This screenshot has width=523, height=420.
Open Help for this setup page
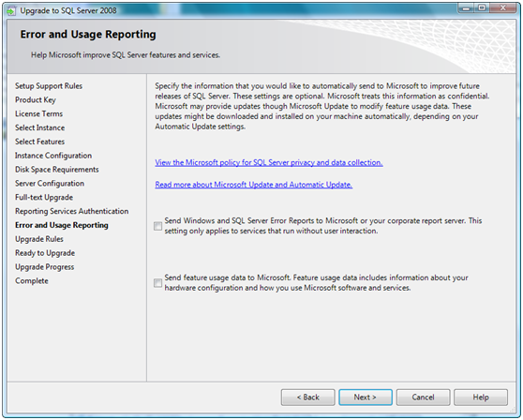tap(481, 397)
